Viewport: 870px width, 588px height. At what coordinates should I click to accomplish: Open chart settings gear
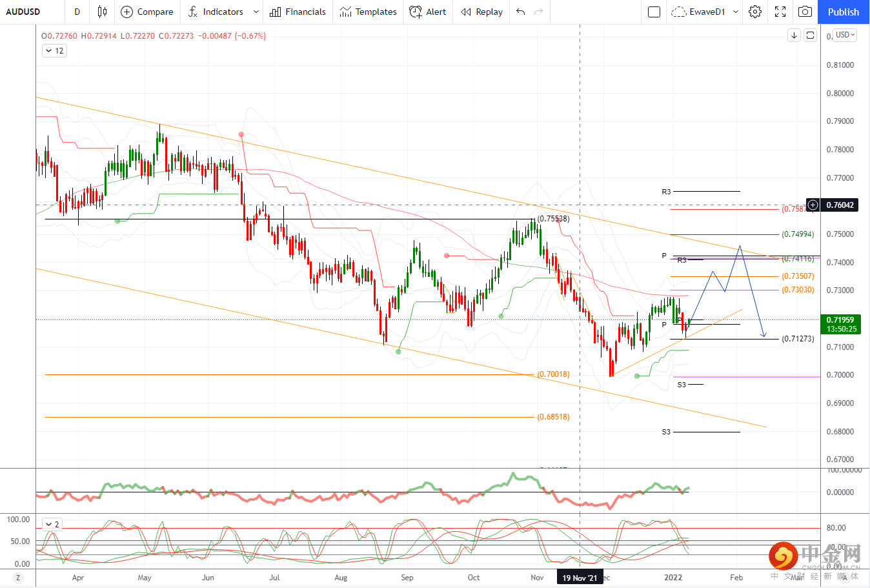click(x=755, y=12)
